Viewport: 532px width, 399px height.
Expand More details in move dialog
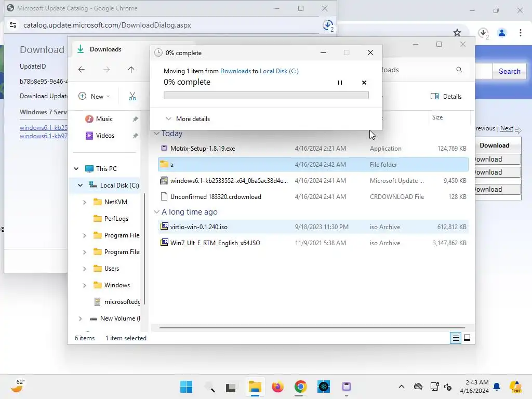[188, 119]
